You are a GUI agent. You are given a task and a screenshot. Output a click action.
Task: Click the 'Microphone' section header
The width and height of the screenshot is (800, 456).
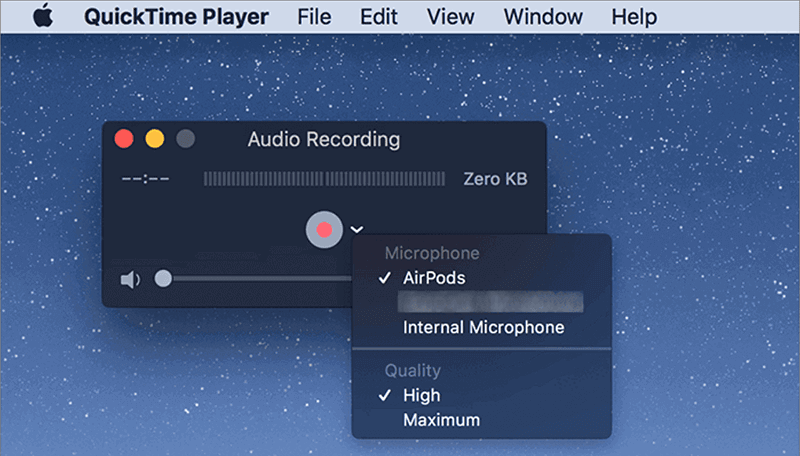(x=432, y=253)
